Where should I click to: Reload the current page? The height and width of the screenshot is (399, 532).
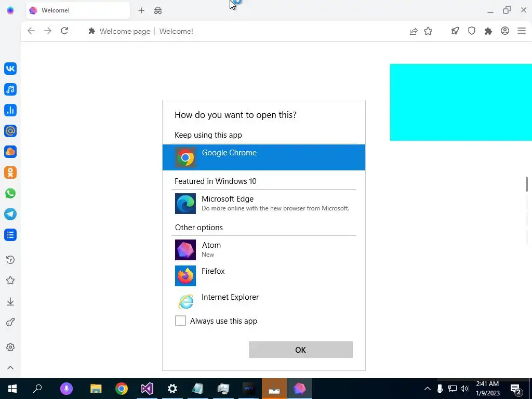pyautogui.click(x=64, y=31)
